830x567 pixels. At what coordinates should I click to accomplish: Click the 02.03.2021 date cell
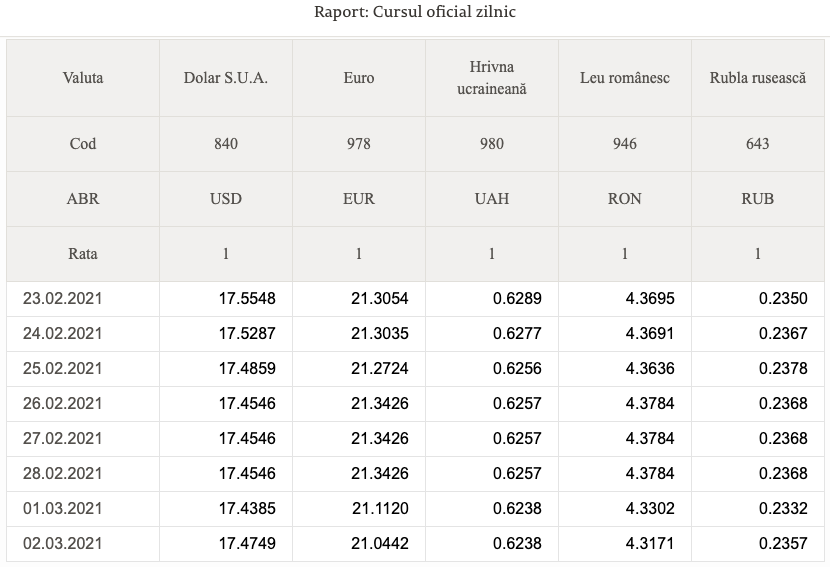(83, 544)
